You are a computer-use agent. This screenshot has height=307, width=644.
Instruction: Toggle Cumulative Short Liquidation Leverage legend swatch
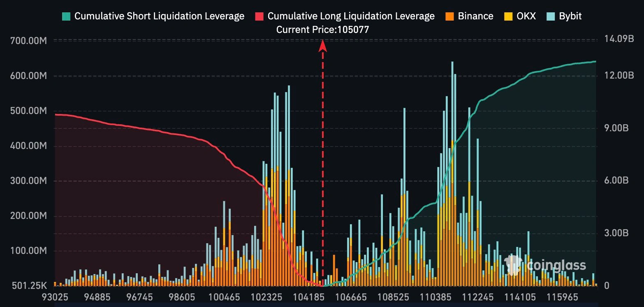(66, 16)
